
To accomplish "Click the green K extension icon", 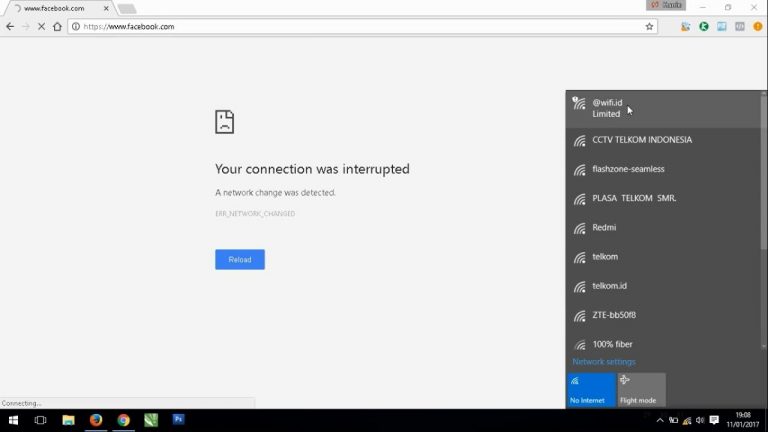I will point(704,26).
